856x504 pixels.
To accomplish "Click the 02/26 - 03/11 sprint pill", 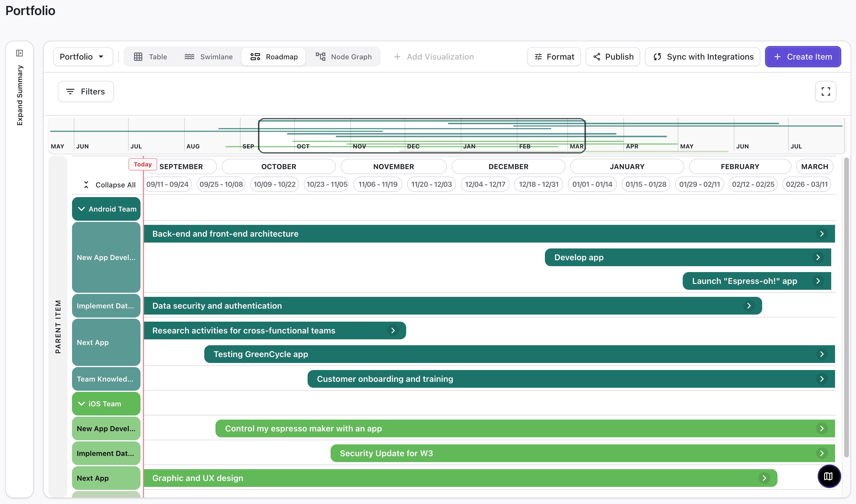I will 807,184.
